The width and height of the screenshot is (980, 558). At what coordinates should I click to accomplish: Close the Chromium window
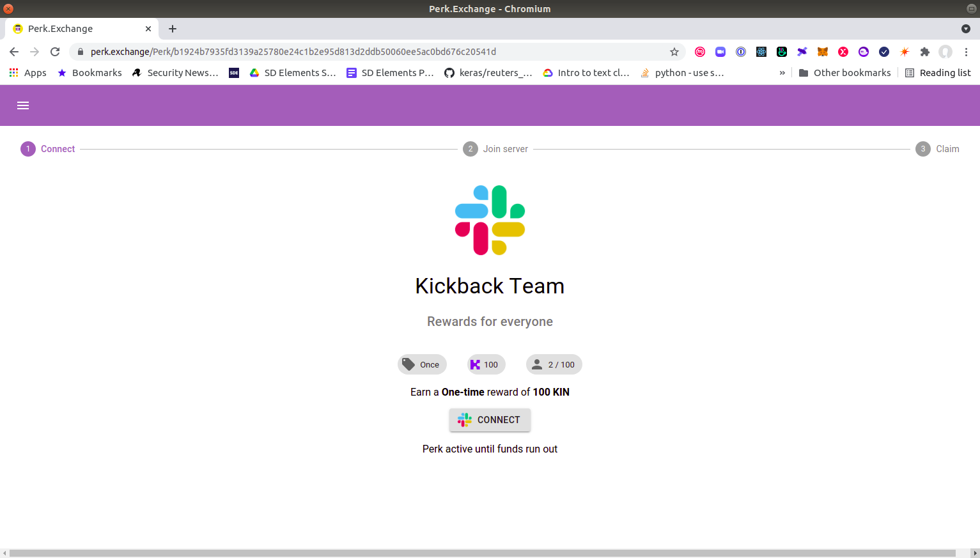(8, 8)
